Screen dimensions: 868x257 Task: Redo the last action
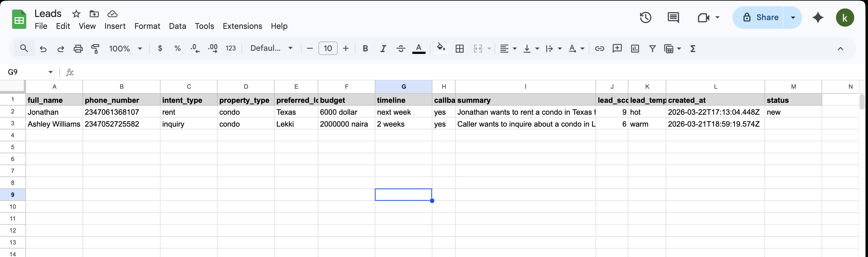61,49
